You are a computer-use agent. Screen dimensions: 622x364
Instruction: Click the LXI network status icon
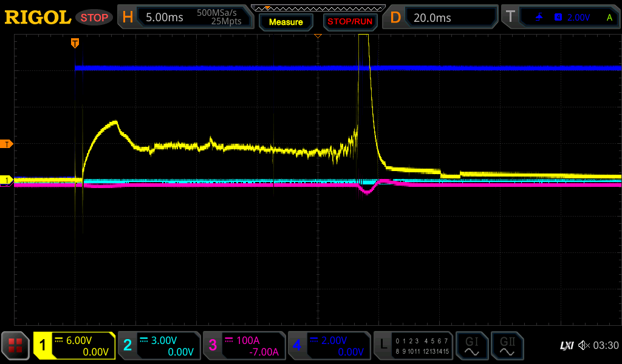[x=566, y=346]
